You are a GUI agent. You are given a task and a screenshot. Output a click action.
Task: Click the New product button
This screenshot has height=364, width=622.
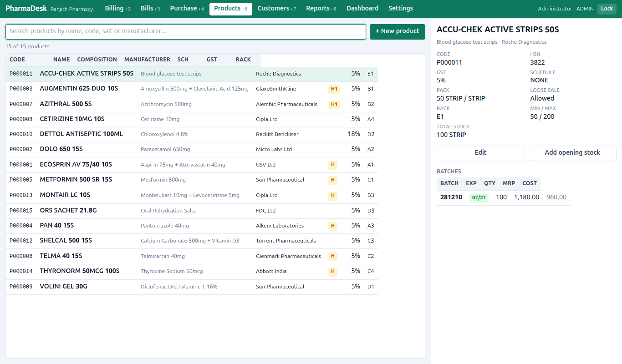coord(398,31)
